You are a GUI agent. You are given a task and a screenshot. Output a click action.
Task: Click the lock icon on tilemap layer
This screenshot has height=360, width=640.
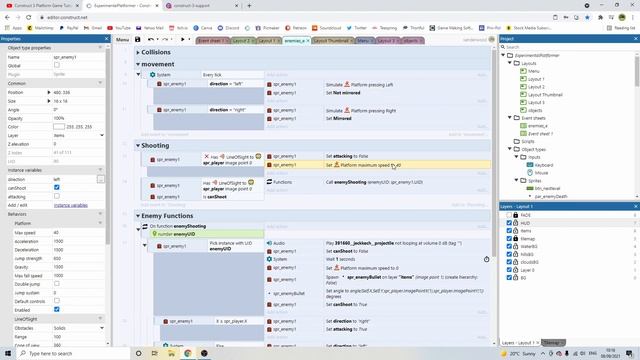(516, 238)
